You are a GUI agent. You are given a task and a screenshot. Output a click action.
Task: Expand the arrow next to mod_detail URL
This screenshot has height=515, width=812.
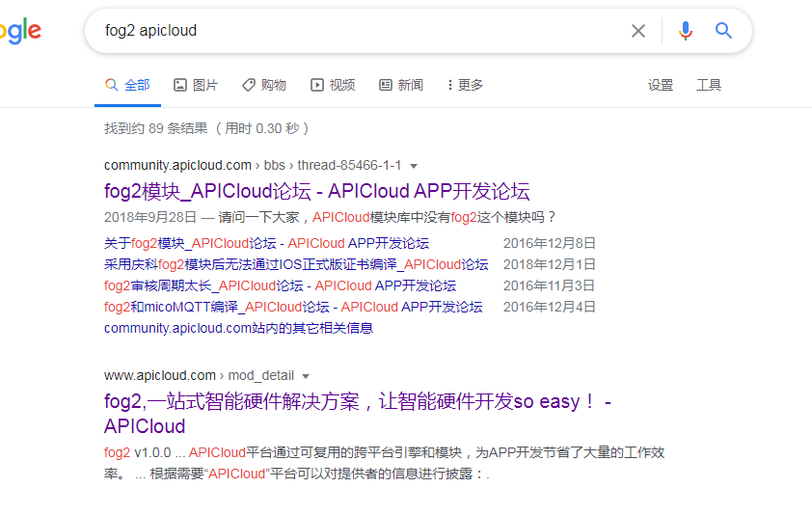click(306, 377)
